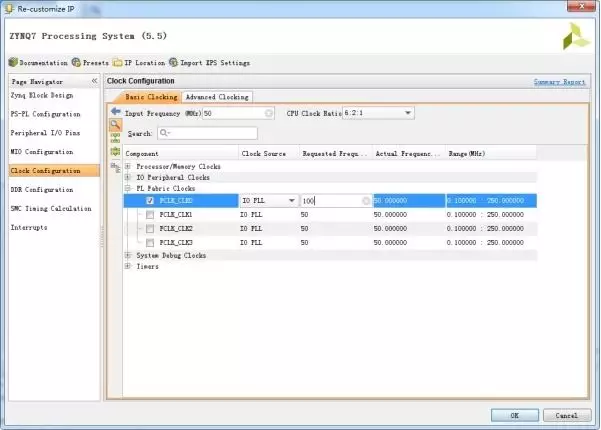Click the IP Location folder icon

point(117,62)
